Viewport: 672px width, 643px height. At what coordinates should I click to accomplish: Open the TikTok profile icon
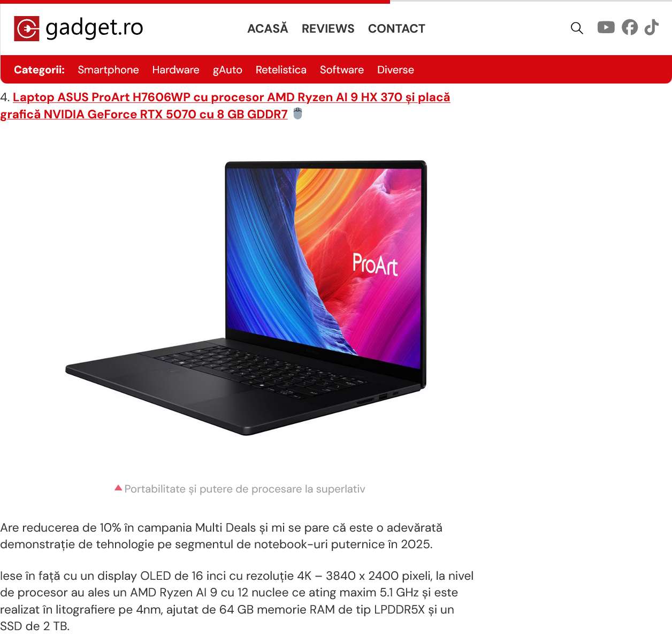tap(651, 27)
